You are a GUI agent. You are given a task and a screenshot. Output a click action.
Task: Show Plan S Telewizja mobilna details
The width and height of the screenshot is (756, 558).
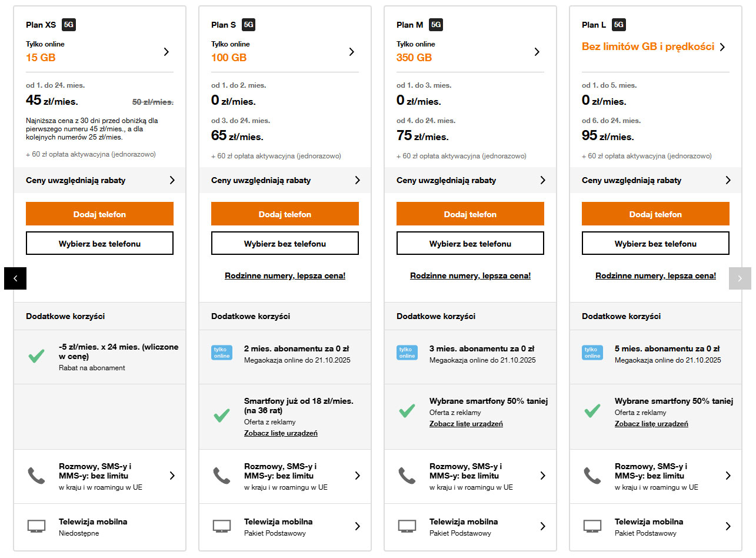point(357,526)
